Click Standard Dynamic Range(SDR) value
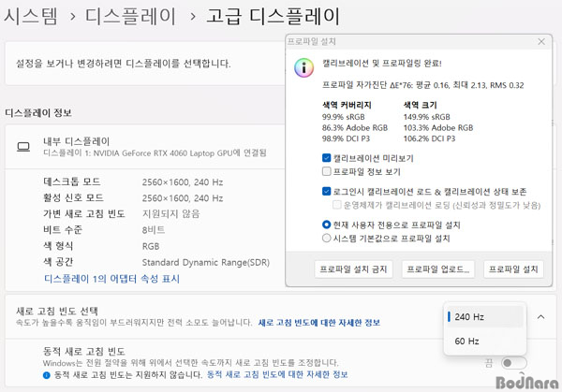 tap(206, 262)
